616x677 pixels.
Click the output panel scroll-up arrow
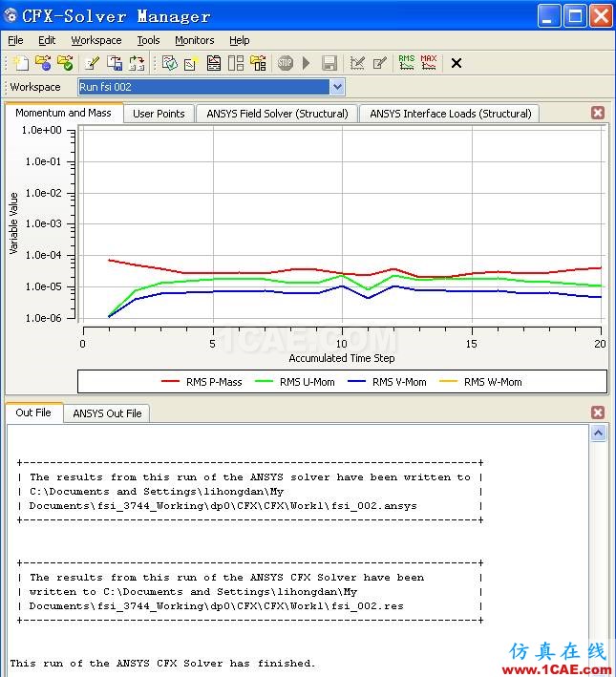pyautogui.click(x=598, y=434)
